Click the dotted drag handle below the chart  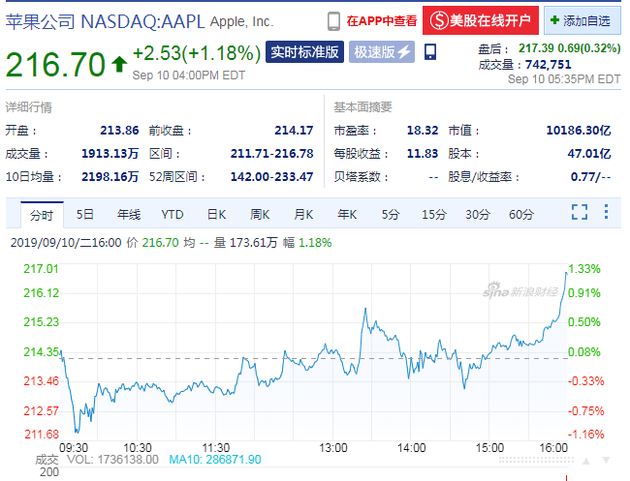(x=536, y=460)
